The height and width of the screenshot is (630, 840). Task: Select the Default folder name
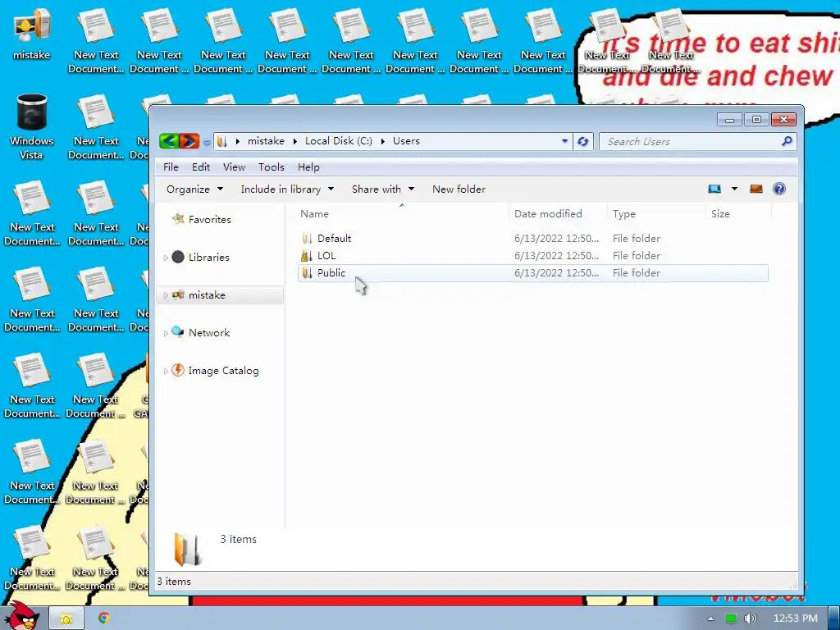pyautogui.click(x=335, y=239)
